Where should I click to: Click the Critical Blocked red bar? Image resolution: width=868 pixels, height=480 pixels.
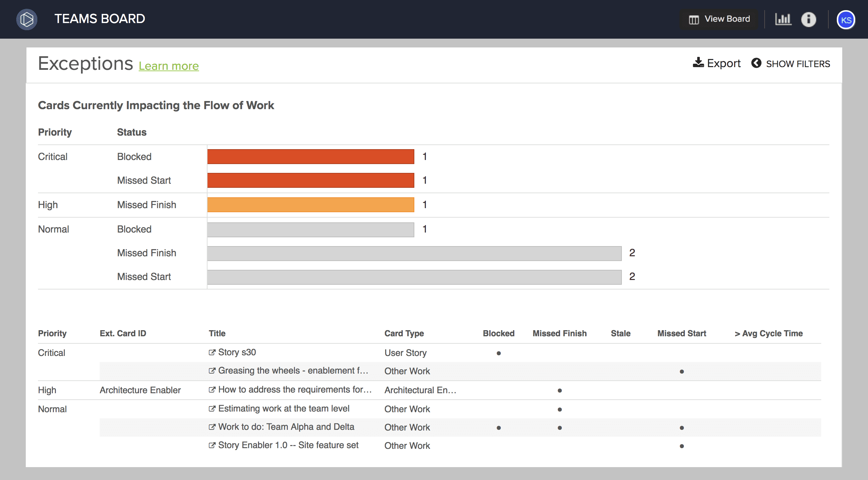(x=311, y=157)
